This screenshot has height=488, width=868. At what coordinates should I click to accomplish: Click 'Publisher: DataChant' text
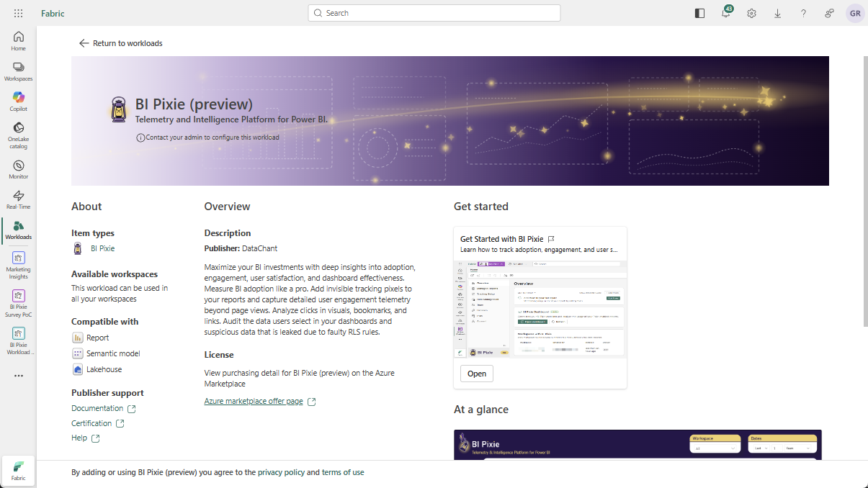(241, 248)
